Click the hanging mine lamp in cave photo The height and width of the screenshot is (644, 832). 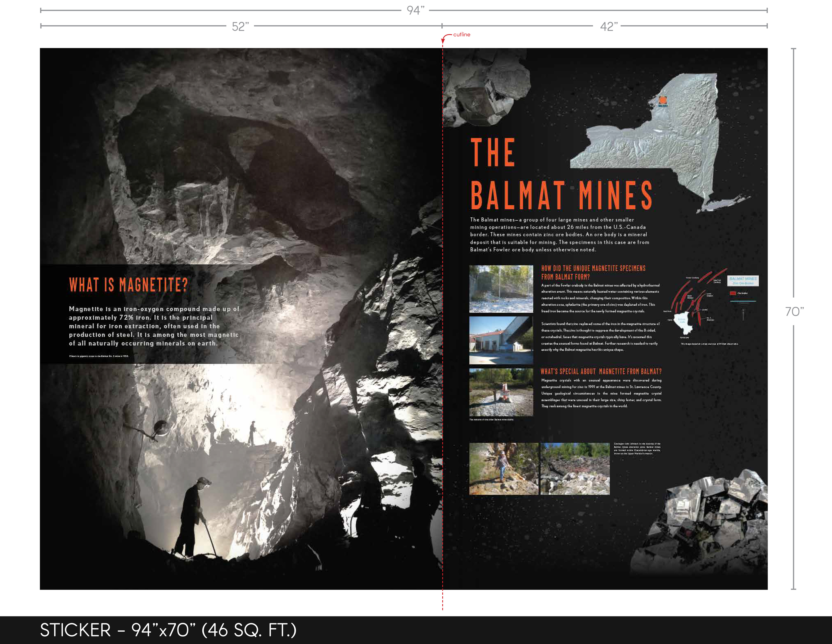tap(160, 429)
